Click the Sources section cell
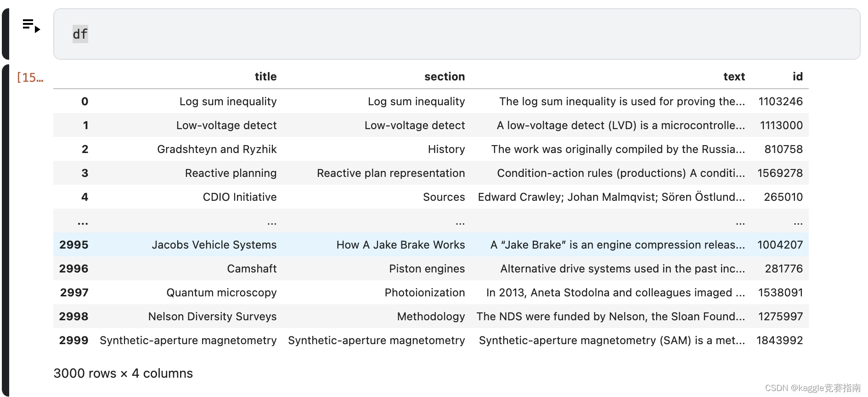 [444, 197]
